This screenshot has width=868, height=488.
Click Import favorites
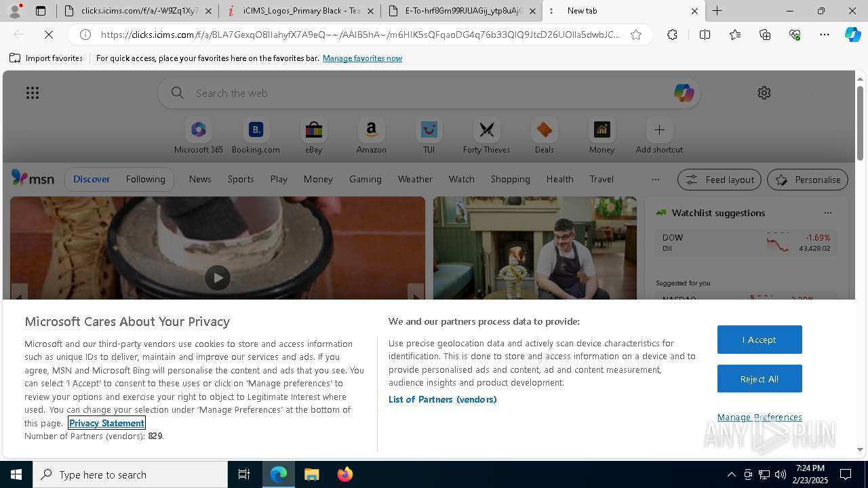click(x=46, y=58)
